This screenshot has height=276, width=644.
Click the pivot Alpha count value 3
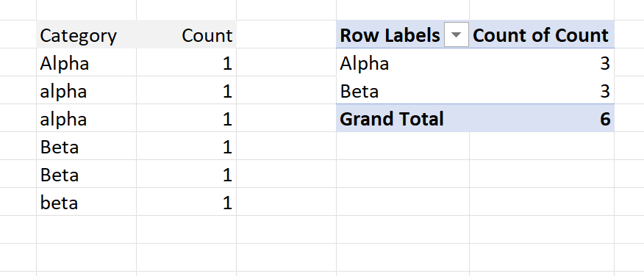[x=541, y=62]
